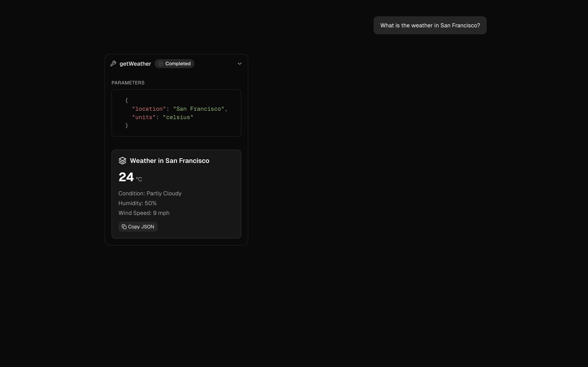Click the user message asking about San Francisco weather
This screenshot has height=367, width=588.
pyautogui.click(x=430, y=25)
